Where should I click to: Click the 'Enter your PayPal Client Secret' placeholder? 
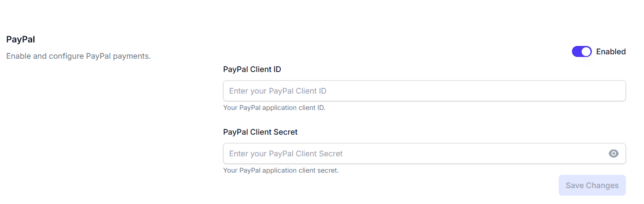tap(286, 154)
